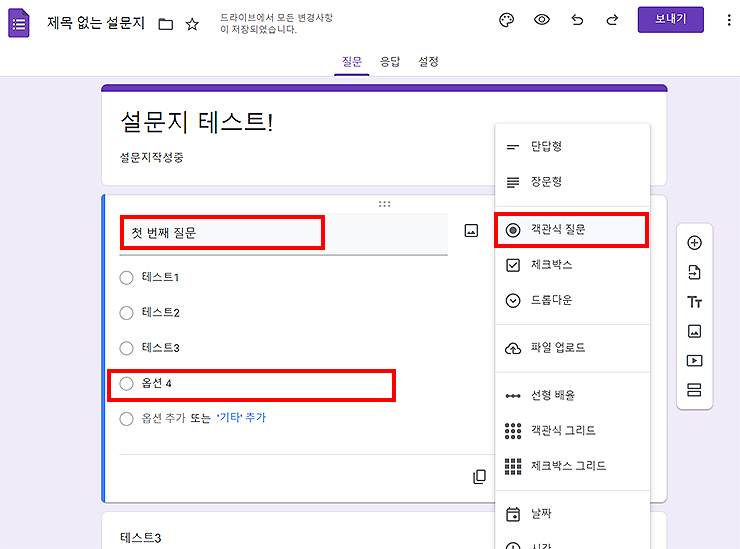Add image to the question
Viewport: 740px width, 549px height.
click(471, 231)
